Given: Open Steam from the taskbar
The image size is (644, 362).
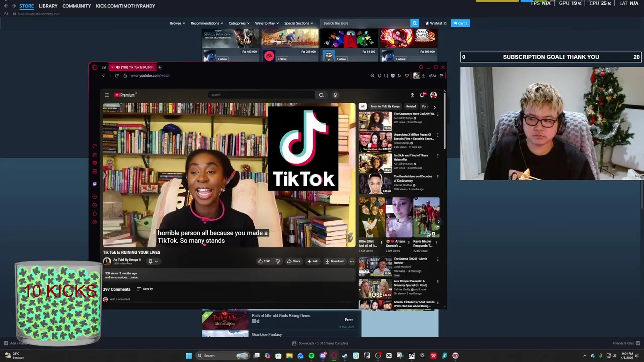Looking at the screenshot, I should coord(345,356).
